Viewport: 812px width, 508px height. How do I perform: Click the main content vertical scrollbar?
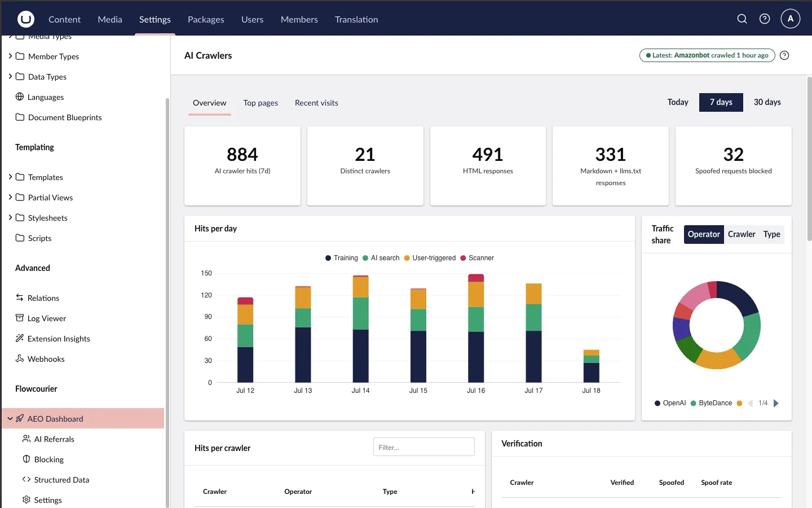pyautogui.click(x=809, y=159)
